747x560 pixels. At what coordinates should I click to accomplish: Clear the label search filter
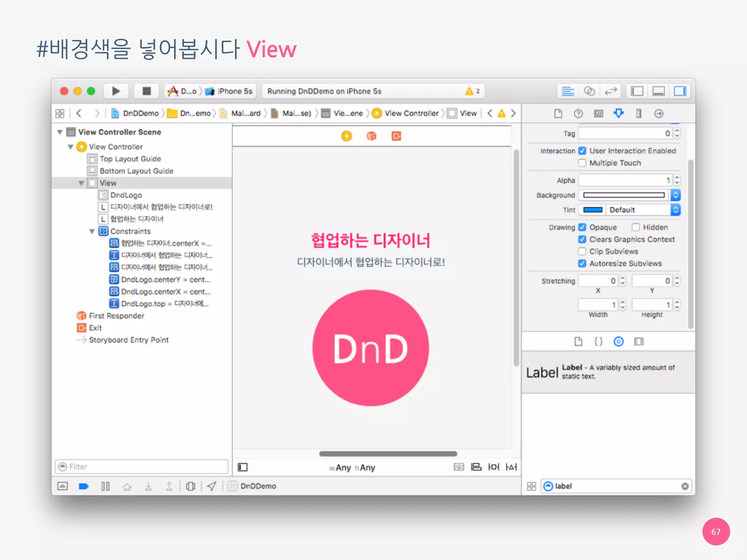685,486
